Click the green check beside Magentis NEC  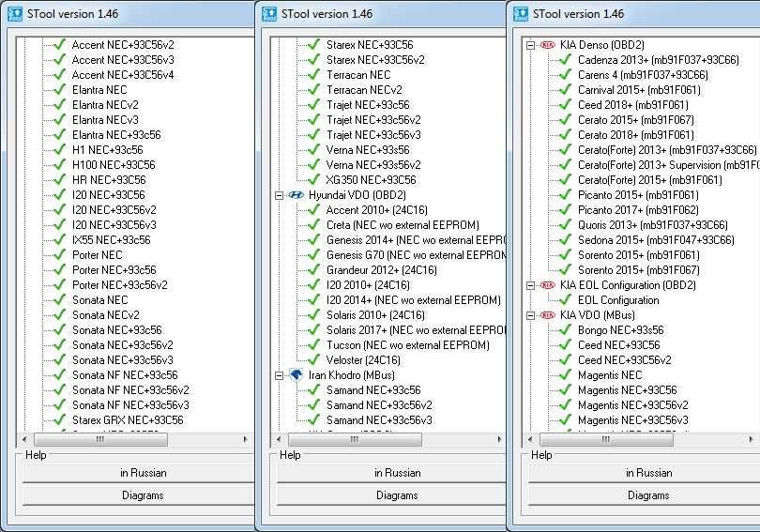click(x=565, y=375)
